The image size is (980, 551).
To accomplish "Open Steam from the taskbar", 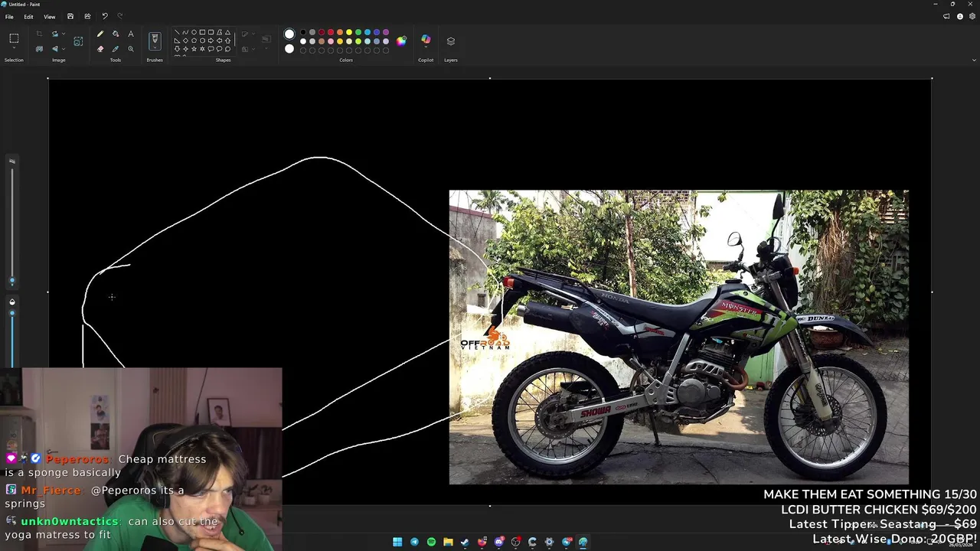I will [465, 542].
